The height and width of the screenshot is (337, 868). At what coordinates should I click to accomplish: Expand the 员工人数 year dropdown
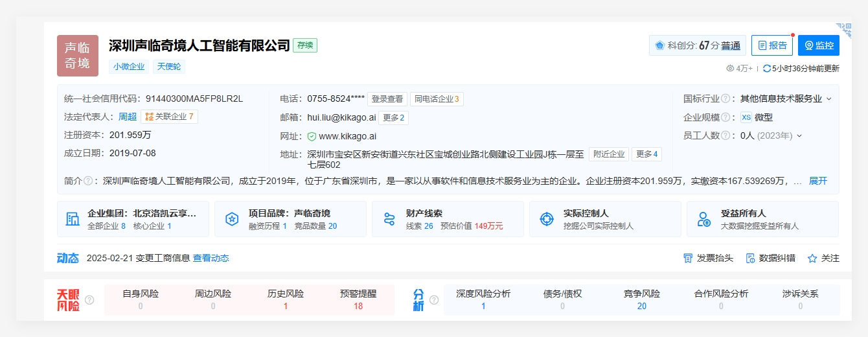pyautogui.click(x=799, y=135)
